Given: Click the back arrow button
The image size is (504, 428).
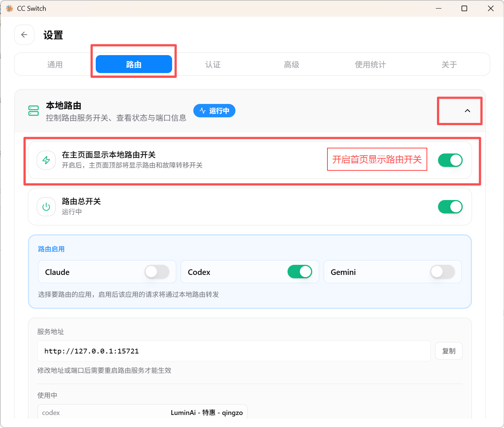Looking at the screenshot, I should click(x=24, y=35).
